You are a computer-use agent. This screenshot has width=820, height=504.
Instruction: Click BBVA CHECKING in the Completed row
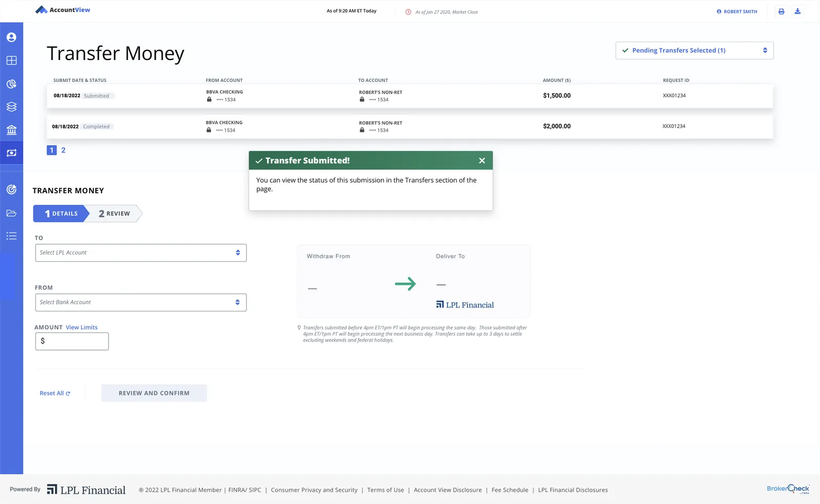224,123
